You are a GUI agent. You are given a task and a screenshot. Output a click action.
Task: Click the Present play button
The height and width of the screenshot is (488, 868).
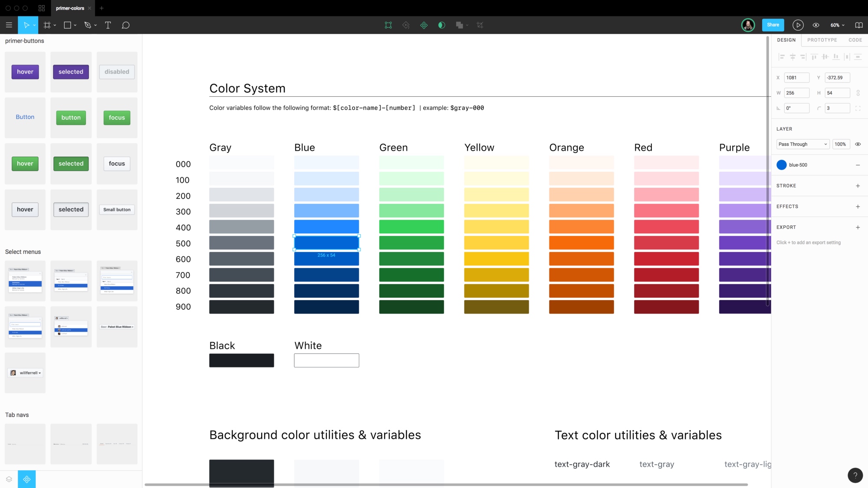(x=798, y=25)
